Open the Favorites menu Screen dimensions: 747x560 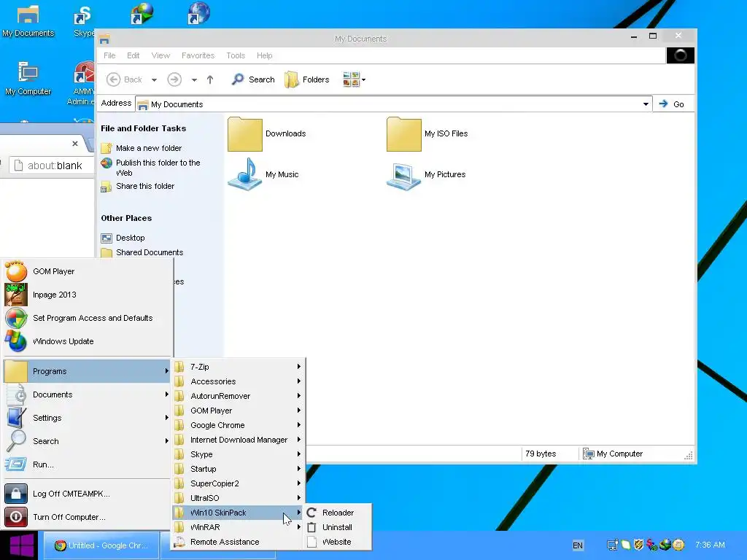pyautogui.click(x=198, y=55)
